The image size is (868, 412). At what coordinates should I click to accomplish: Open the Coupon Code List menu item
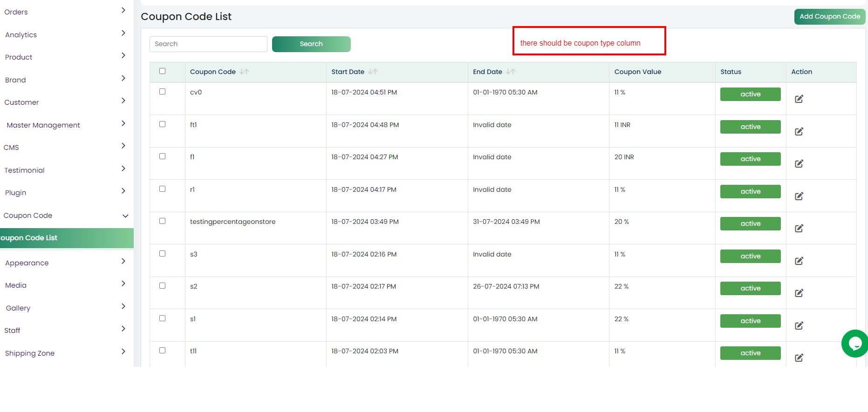pos(67,238)
